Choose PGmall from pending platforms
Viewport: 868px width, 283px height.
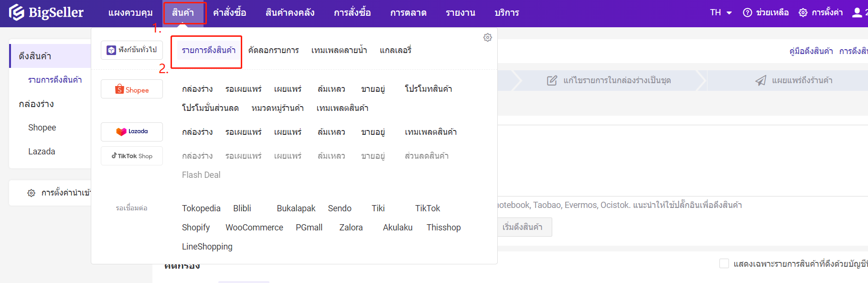[309, 228]
